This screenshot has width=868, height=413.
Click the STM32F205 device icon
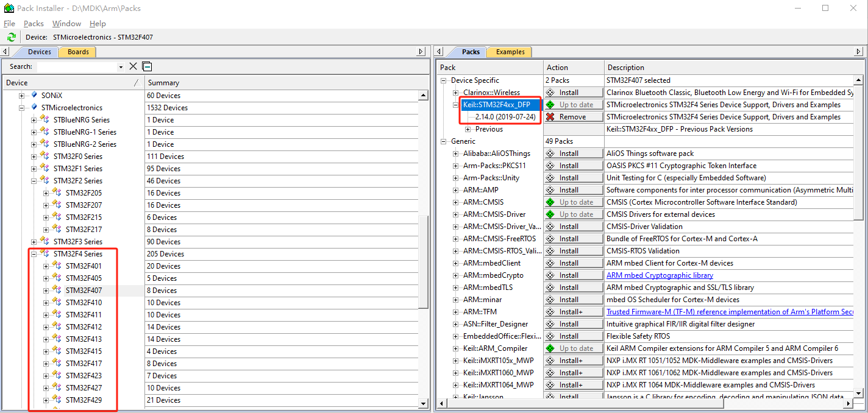[57, 192]
